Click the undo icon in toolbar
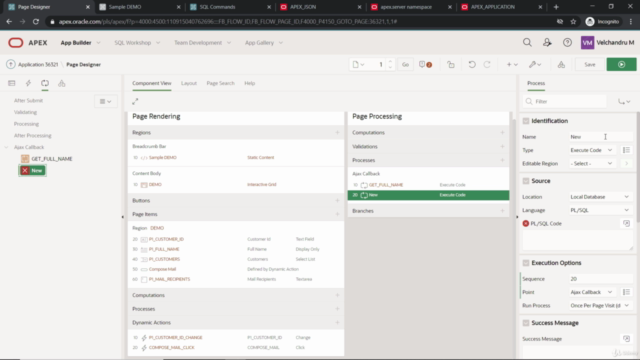Screen dimensions: 640x360 (x=472, y=64)
